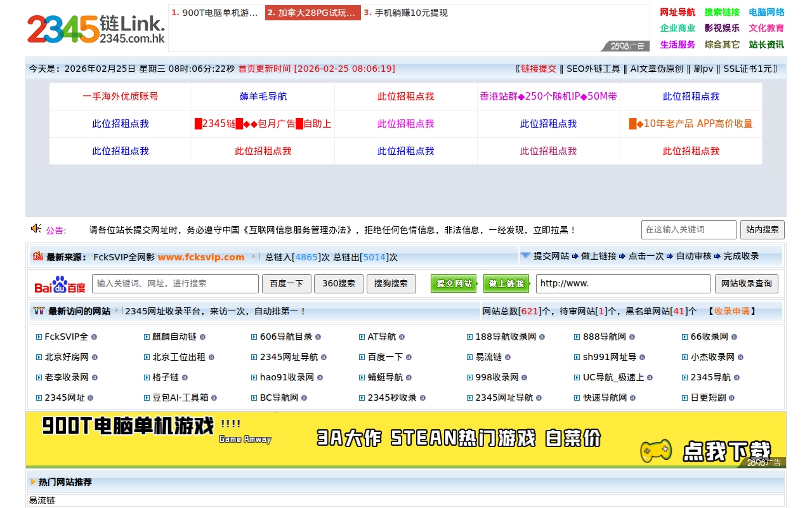The width and height of the screenshot is (812, 508).
Task: Expand the blue triangle before 提交网站 workflow
Action: coord(526,256)
